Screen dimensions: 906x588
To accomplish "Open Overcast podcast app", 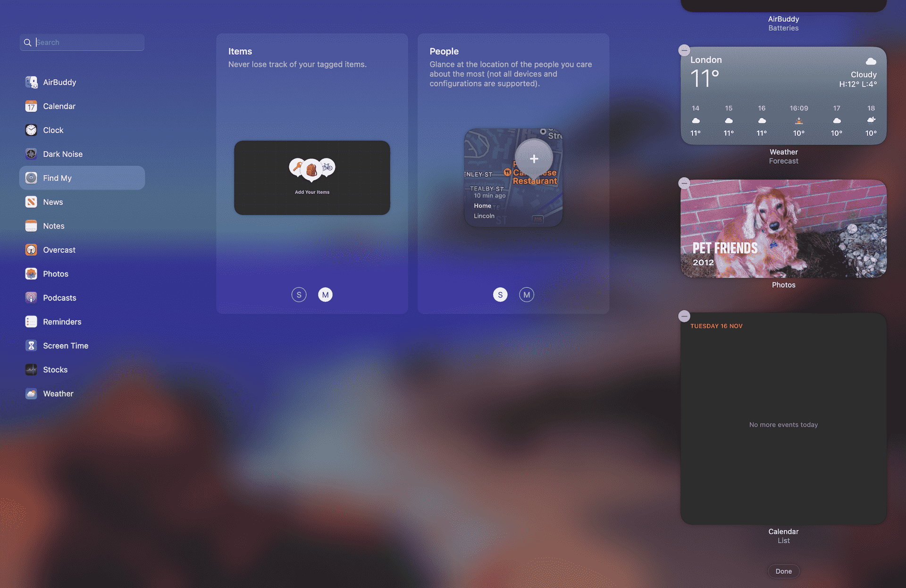I will pos(59,249).
